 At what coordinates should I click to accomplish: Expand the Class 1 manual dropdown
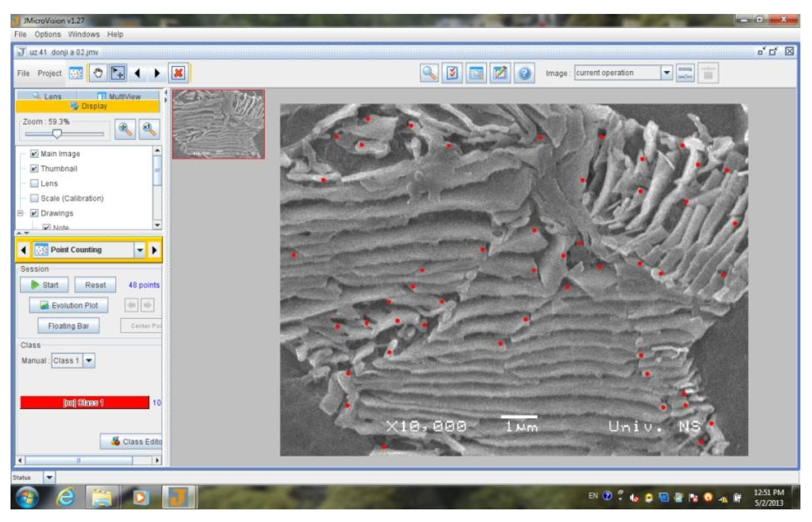tap(89, 361)
